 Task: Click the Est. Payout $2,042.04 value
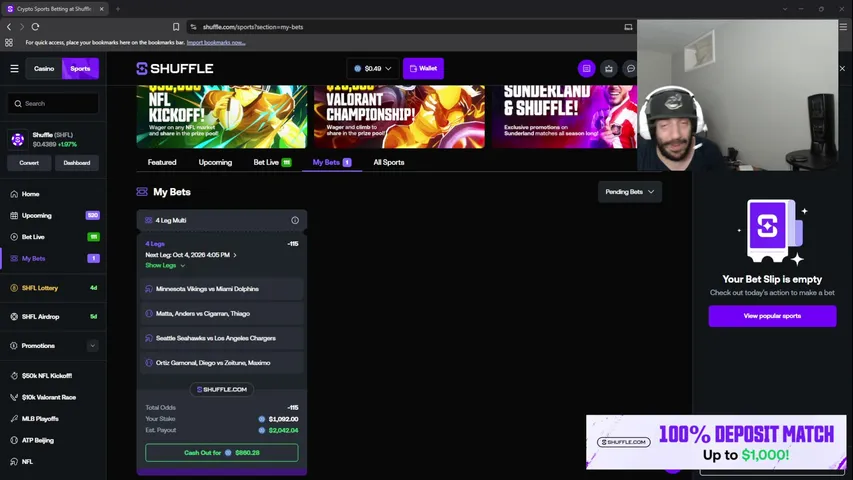[x=283, y=430]
